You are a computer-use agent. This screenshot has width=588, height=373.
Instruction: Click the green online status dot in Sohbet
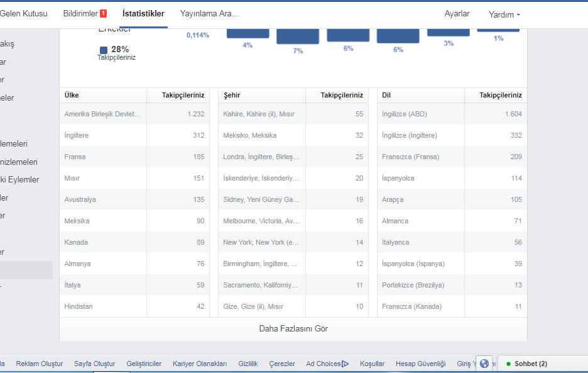tap(508, 364)
